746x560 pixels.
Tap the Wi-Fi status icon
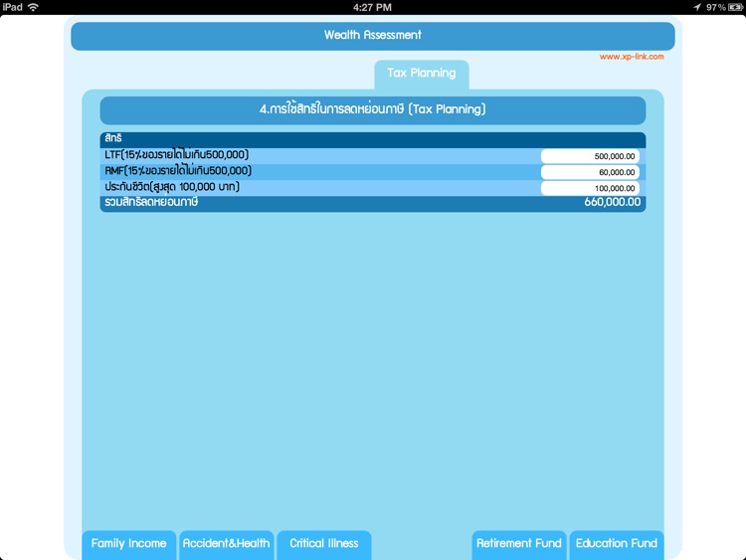(x=33, y=7)
